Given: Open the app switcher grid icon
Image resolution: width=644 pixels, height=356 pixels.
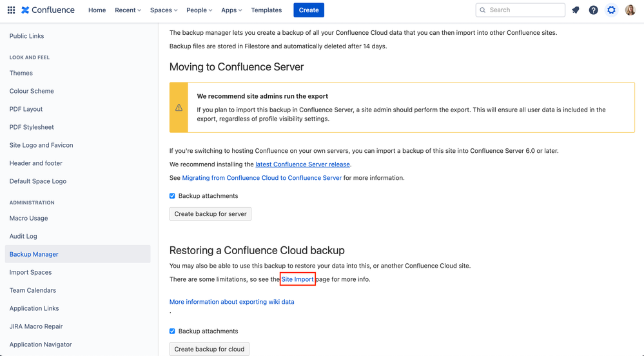Looking at the screenshot, I should 11,10.
